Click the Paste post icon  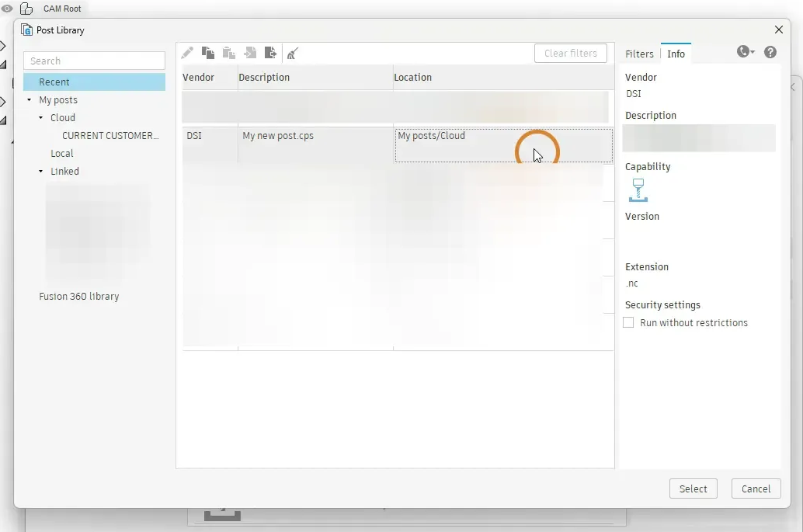pos(229,53)
